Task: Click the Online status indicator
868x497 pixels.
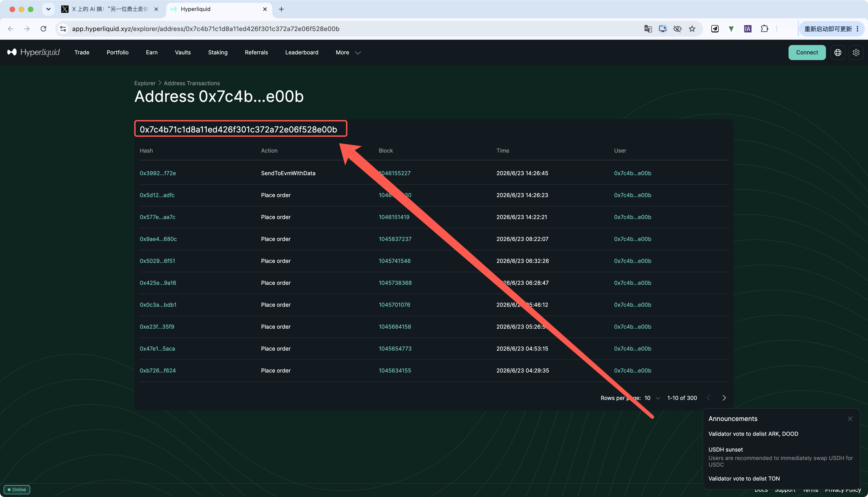Action: [x=17, y=489]
